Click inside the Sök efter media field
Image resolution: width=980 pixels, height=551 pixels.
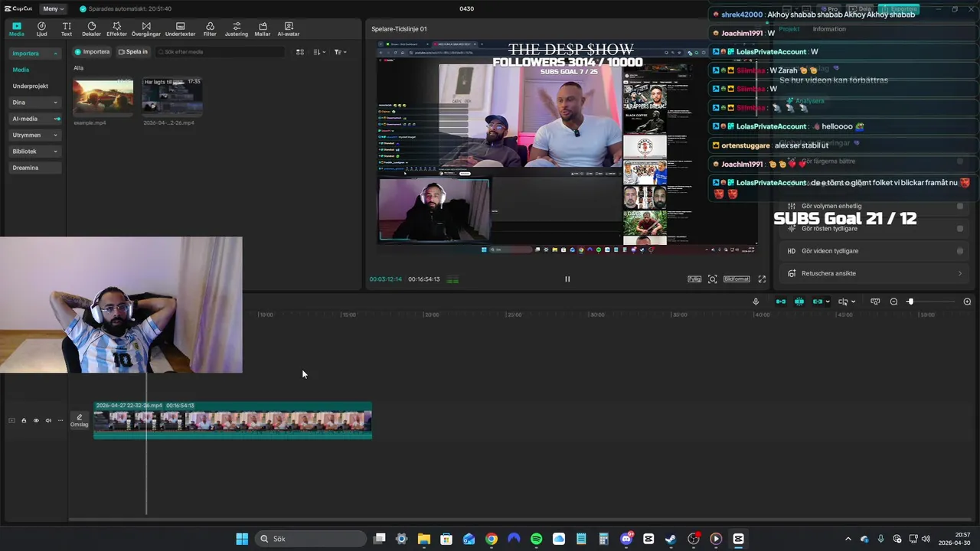[x=220, y=52]
